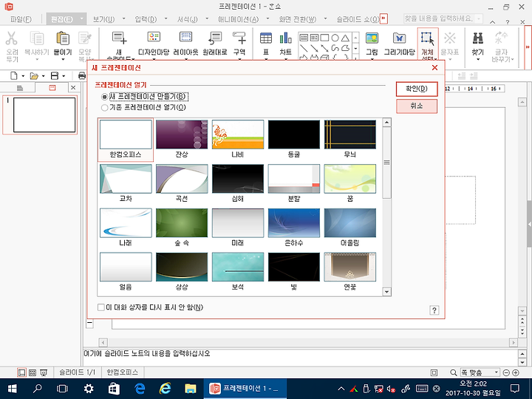
Task: Switch to slide sorter view icon in status bar
Action: click(x=33, y=372)
